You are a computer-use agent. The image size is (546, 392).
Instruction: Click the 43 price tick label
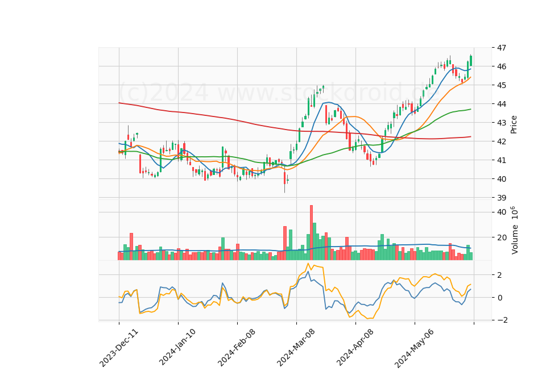pyautogui.click(x=502, y=123)
